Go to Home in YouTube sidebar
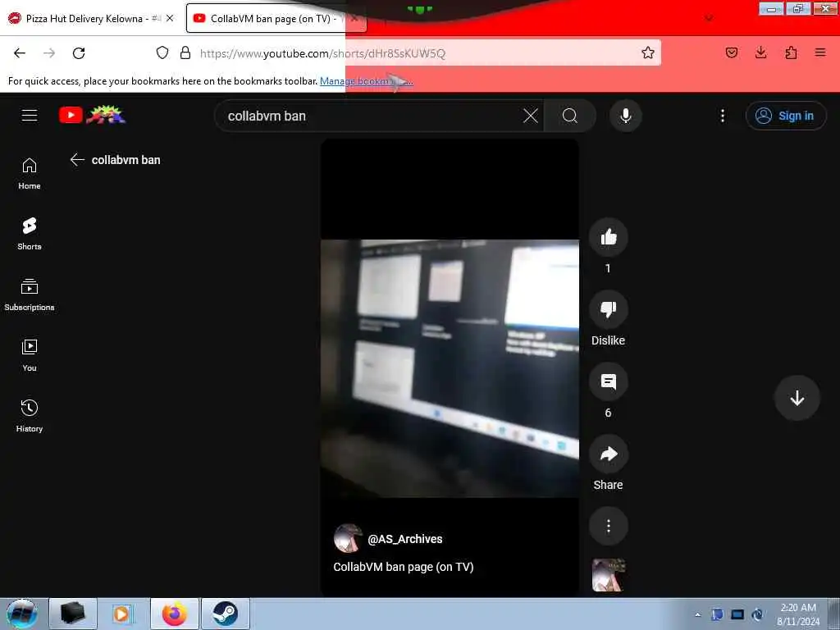Viewport: 840px width, 630px height. pos(30,174)
